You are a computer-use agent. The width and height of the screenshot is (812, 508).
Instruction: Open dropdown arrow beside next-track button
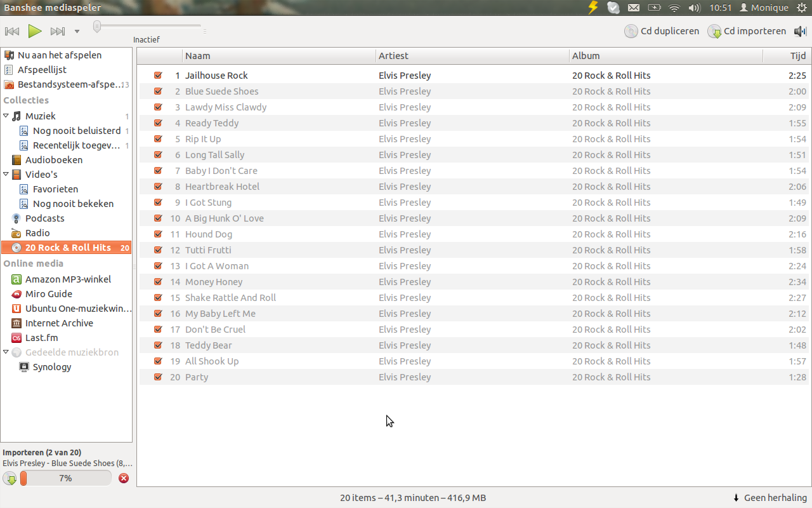point(77,31)
